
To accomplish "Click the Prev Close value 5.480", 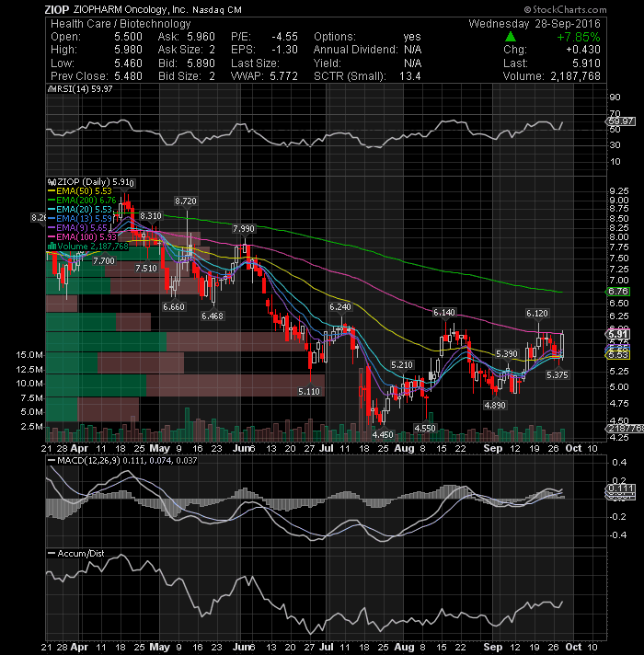I will pos(128,76).
